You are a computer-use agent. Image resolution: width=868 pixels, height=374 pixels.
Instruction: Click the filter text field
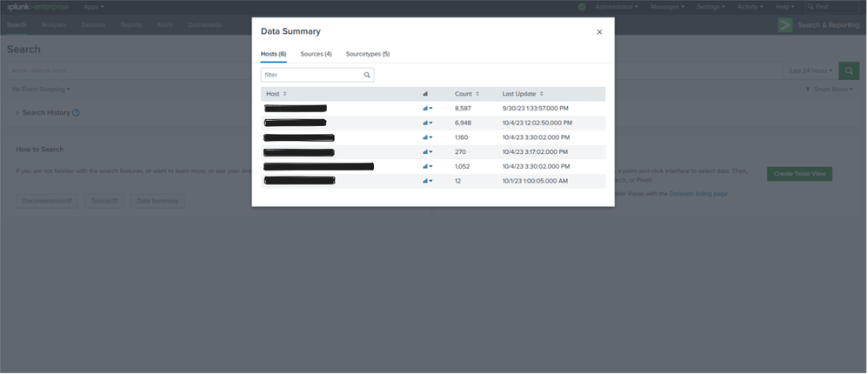click(311, 75)
